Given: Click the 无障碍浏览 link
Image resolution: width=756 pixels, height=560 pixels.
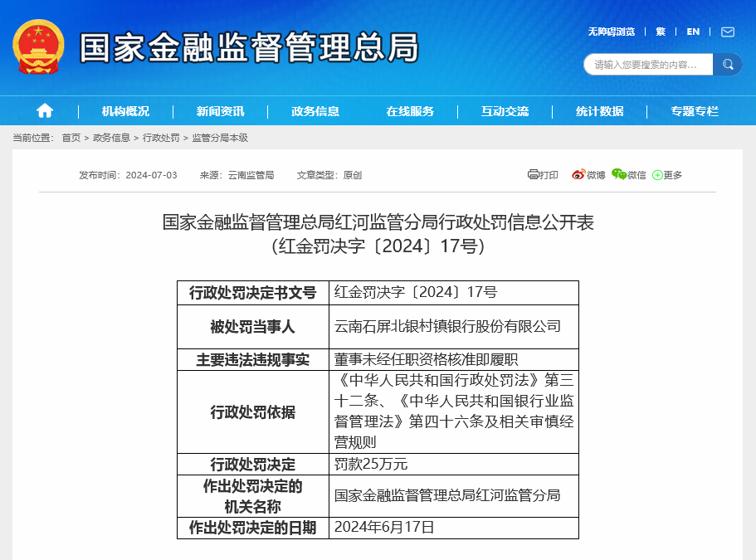Looking at the screenshot, I should point(612,32).
